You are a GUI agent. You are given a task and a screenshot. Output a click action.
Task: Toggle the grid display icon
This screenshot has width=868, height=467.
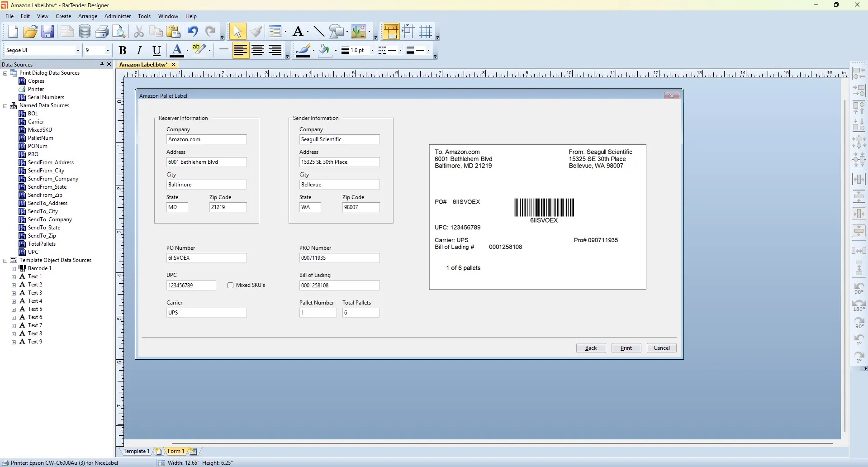pyautogui.click(x=426, y=31)
